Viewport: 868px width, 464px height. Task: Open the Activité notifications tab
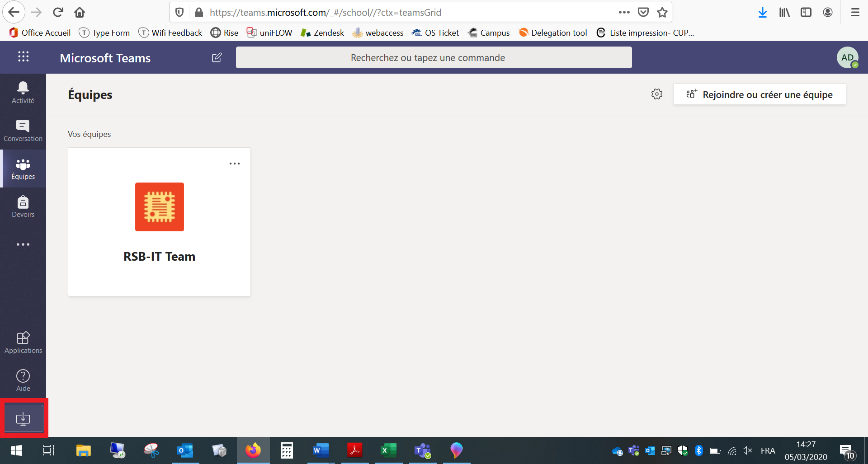coord(23,93)
